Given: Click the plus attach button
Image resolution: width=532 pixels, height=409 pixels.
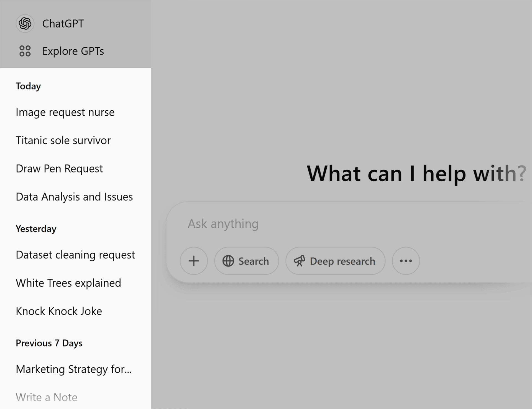Looking at the screenshot, I should tap(194, 261).
